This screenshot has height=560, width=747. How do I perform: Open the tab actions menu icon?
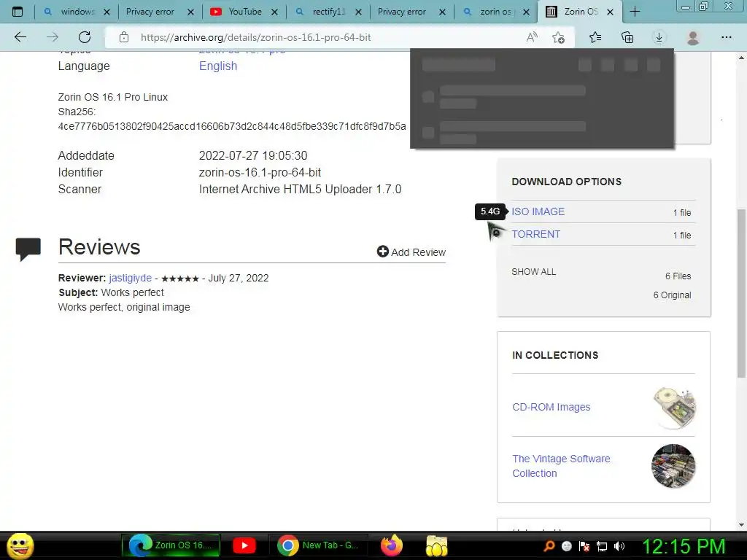(x=18, y=12)
